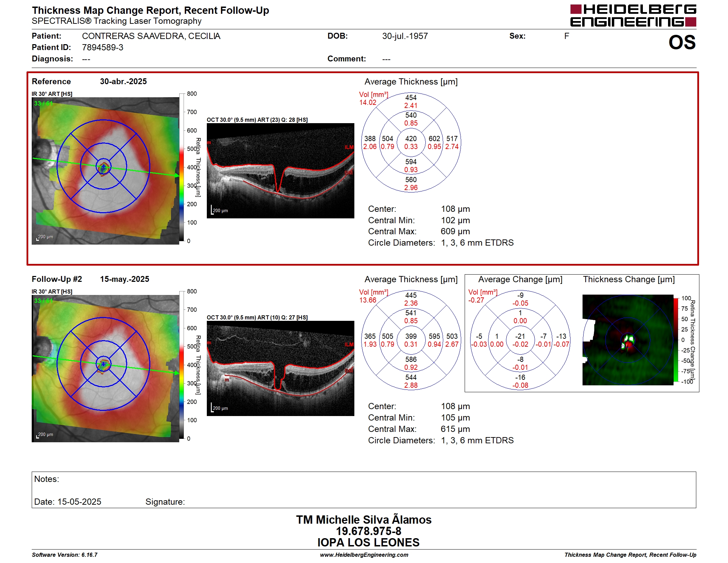The height and width of the screenshot is (563, 728).
Task: Click Follow-Up ETDRS center thickness 399
Action: [411, 336]
